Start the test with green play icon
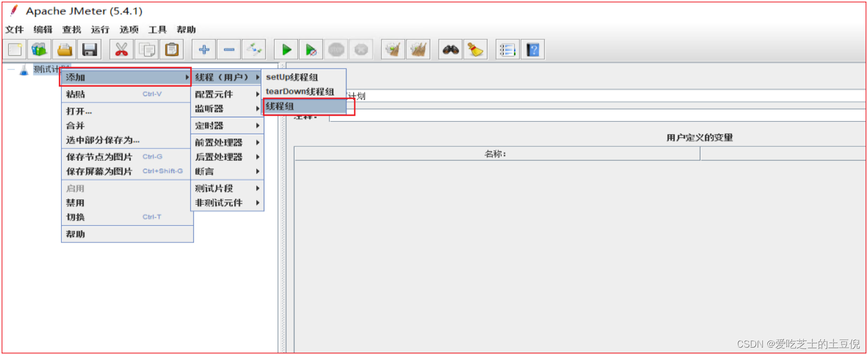Screen dimensions: 868x354 tap(286, 50)
